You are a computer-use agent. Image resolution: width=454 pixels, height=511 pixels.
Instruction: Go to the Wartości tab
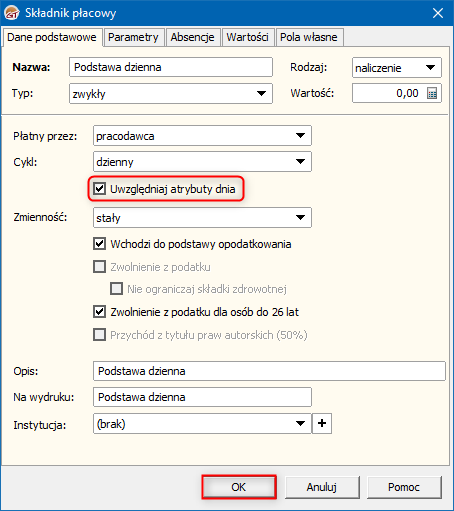tap(247, 37)
